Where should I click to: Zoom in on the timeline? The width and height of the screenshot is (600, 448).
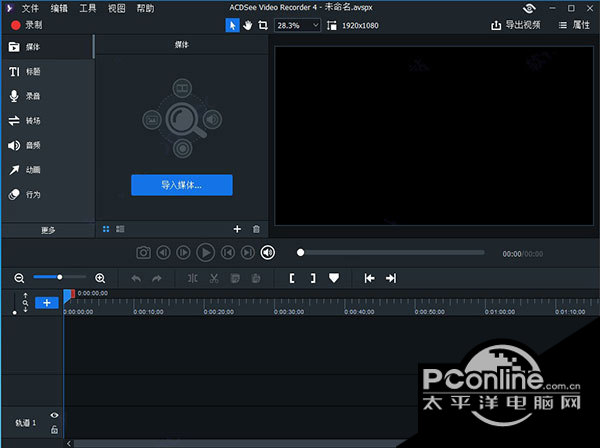[100, 277]
